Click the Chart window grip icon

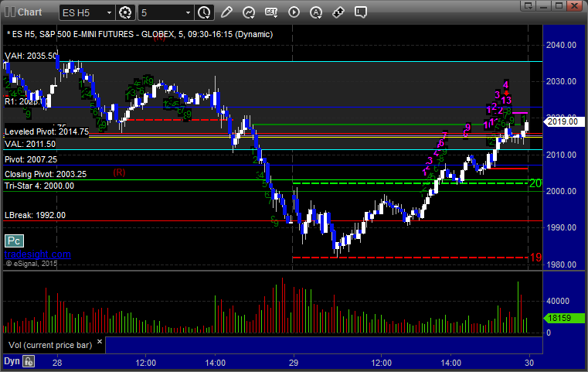(x=10, y=12)
